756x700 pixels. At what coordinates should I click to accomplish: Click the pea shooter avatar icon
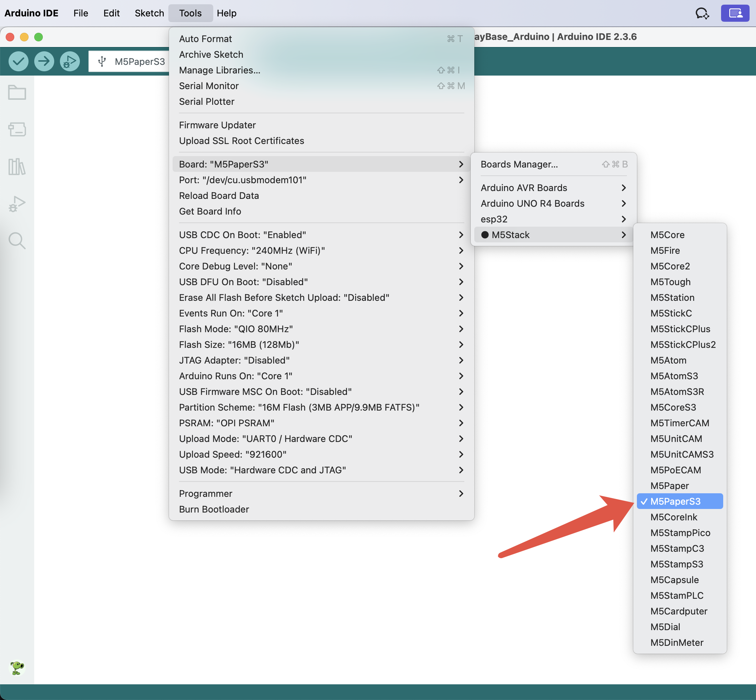[17, 668]
